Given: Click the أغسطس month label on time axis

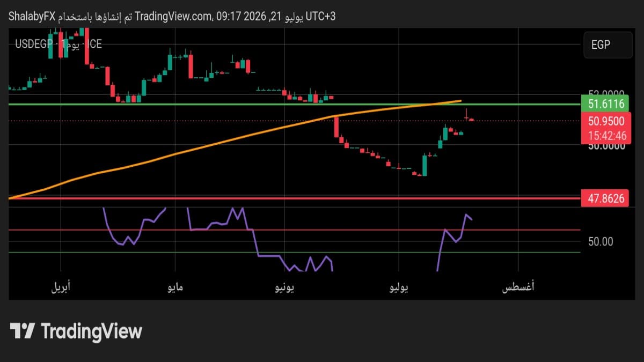Looking at the screenshot, I should pos(518,287).
